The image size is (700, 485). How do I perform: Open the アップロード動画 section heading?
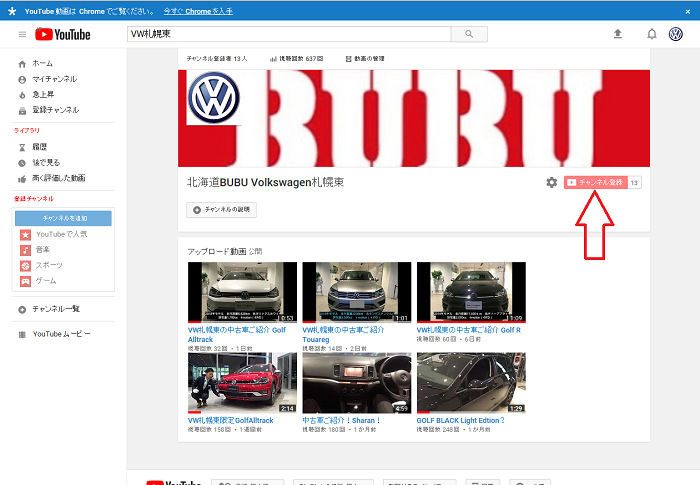(217, 251)
